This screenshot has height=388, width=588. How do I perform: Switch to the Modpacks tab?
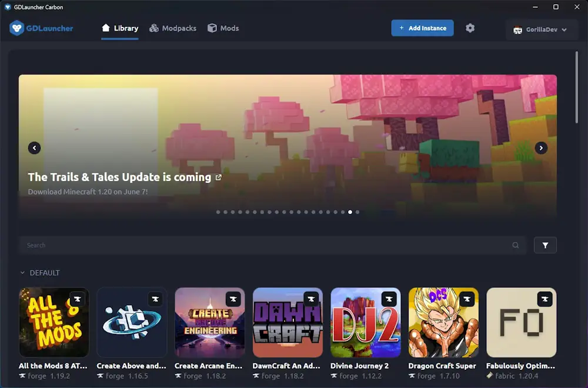(173, 28)
